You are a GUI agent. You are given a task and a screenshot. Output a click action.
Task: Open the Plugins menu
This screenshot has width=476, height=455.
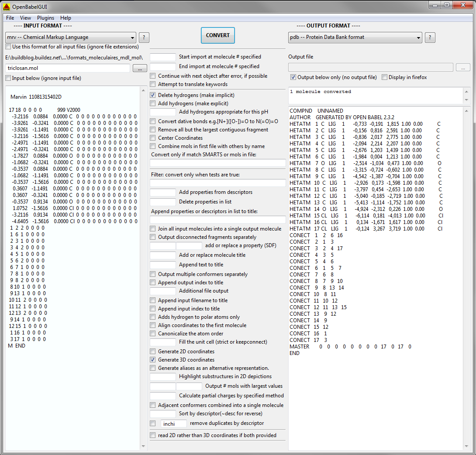click(45, 18)
